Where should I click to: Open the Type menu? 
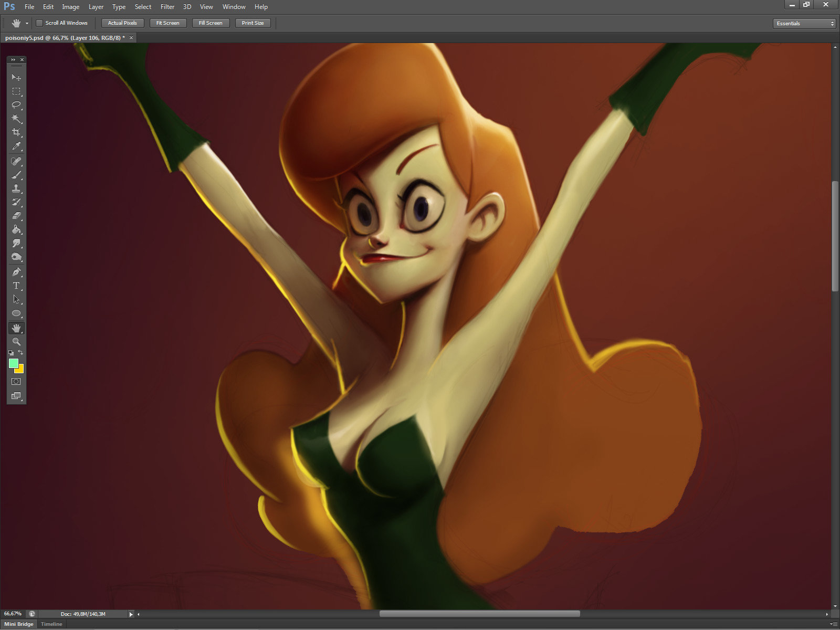pyautogui.click(x=119, y=7)
